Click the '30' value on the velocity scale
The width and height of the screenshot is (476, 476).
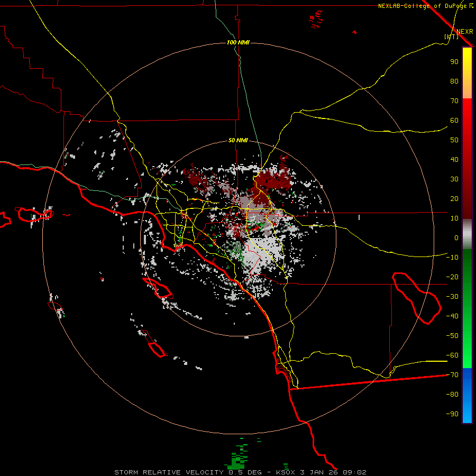click(x=454, y=179)
